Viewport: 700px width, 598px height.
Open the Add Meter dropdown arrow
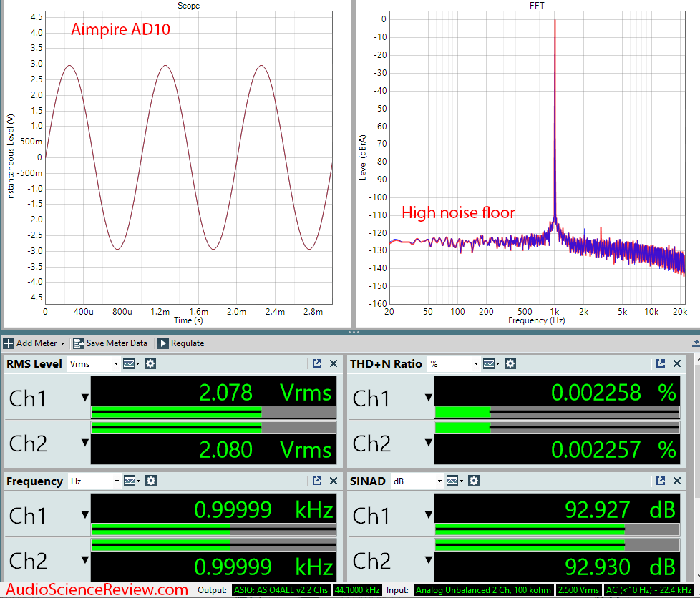coord(62,343)
